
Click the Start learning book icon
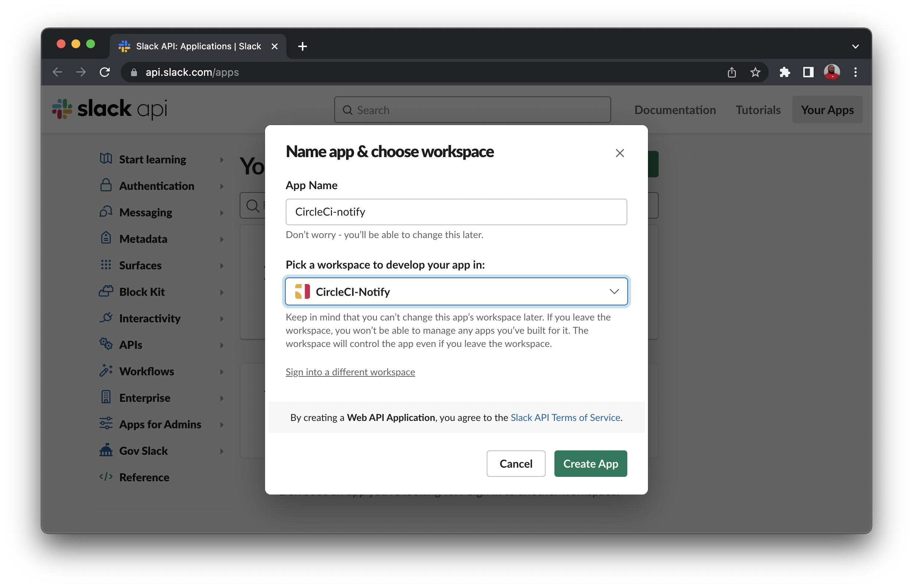click(x=106, y=159)
